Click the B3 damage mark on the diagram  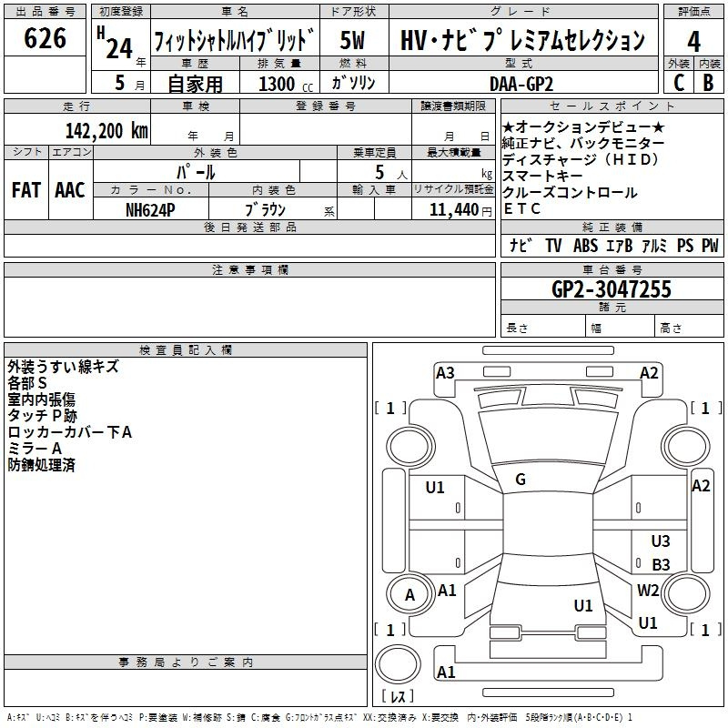point(661,564)
